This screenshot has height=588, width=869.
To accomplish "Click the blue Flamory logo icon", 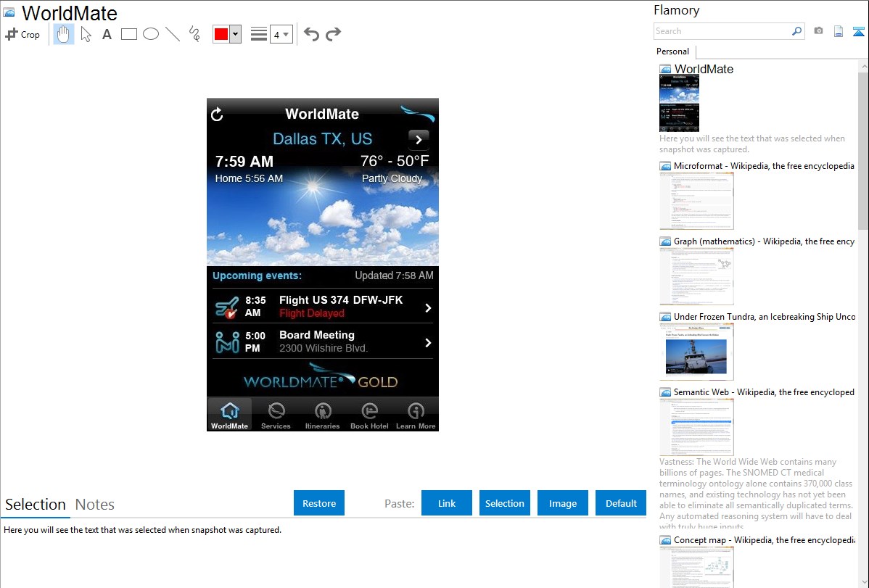I will click(x=858, y=31).
